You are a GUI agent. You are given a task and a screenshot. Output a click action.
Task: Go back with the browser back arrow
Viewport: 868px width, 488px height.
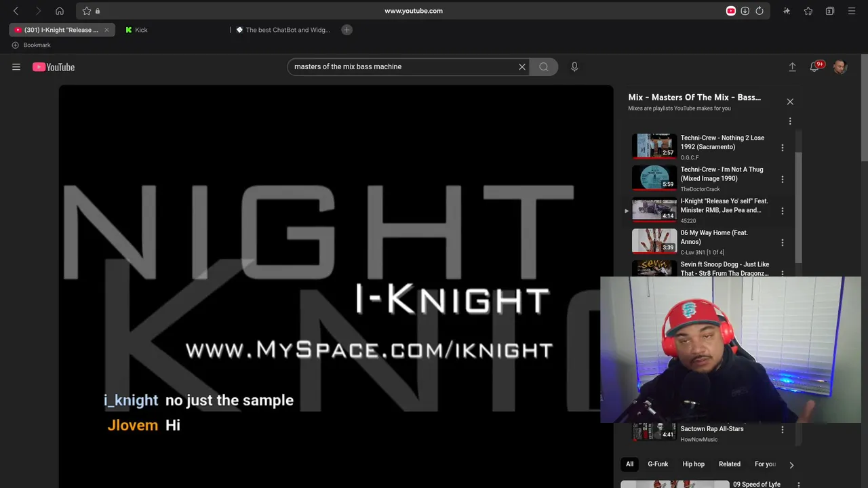[16, 11]
